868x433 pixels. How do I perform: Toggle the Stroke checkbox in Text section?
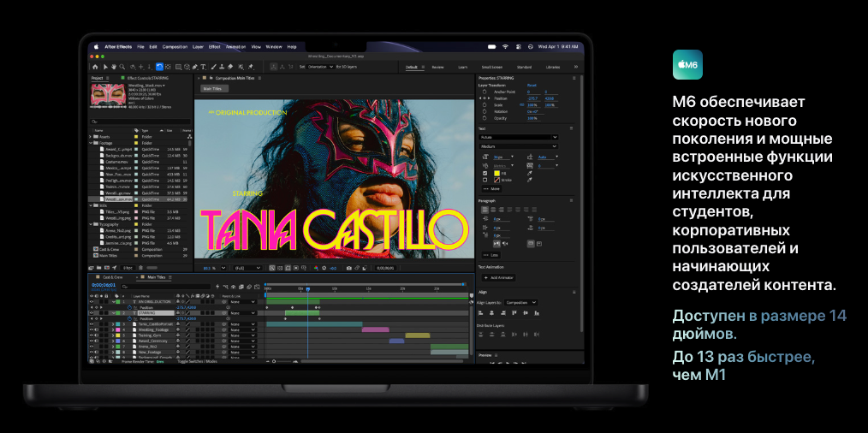(x=485, y=180)
